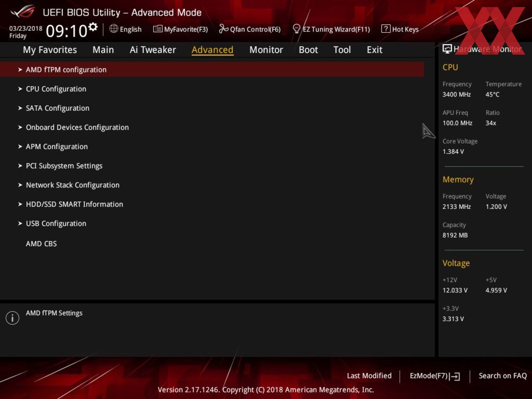Click Ratio value 34x

click(x=491, y=123)
